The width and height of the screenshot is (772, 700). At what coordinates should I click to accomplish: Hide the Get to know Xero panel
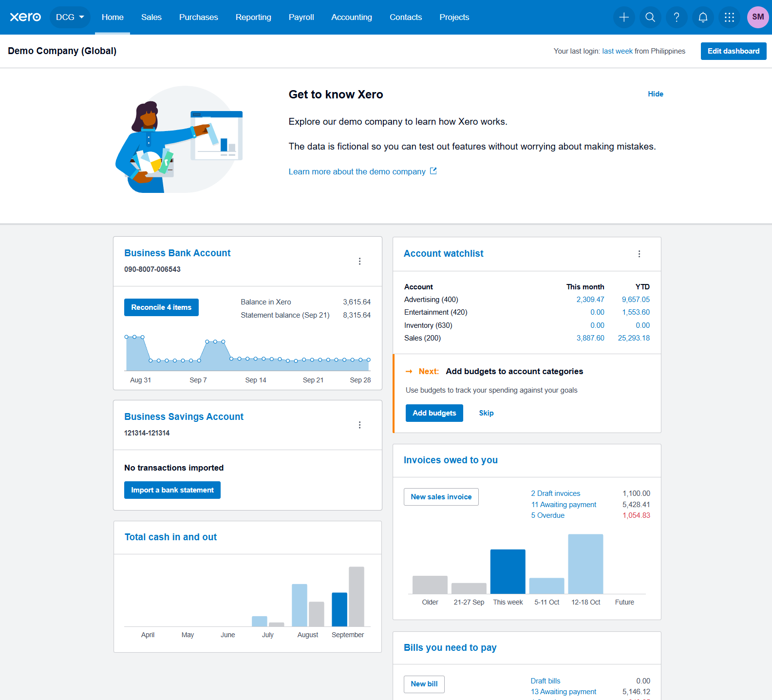click(x=656, y=94)
